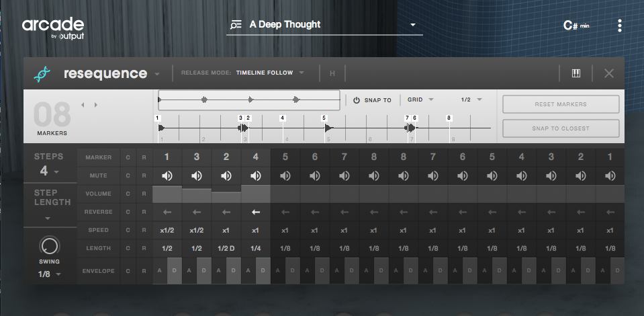Click C button in Marker row
The width and height of the screenshot is (644, 316).
[128, 157]
